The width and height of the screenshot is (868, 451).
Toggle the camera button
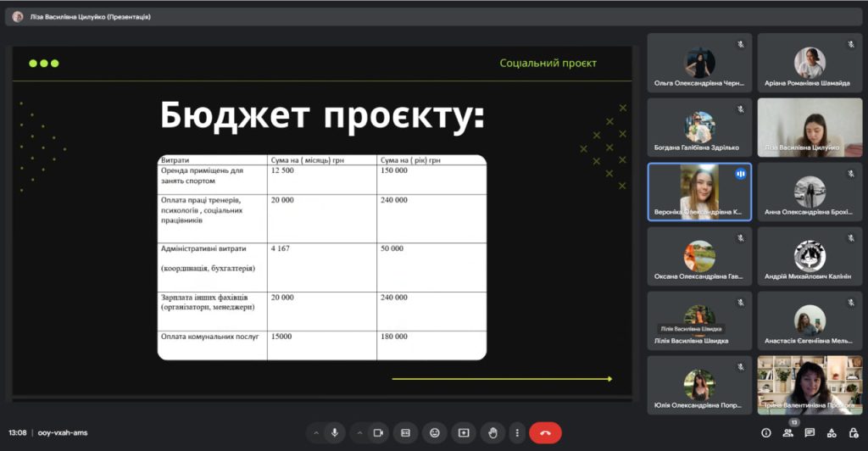[x=378, y=432]
